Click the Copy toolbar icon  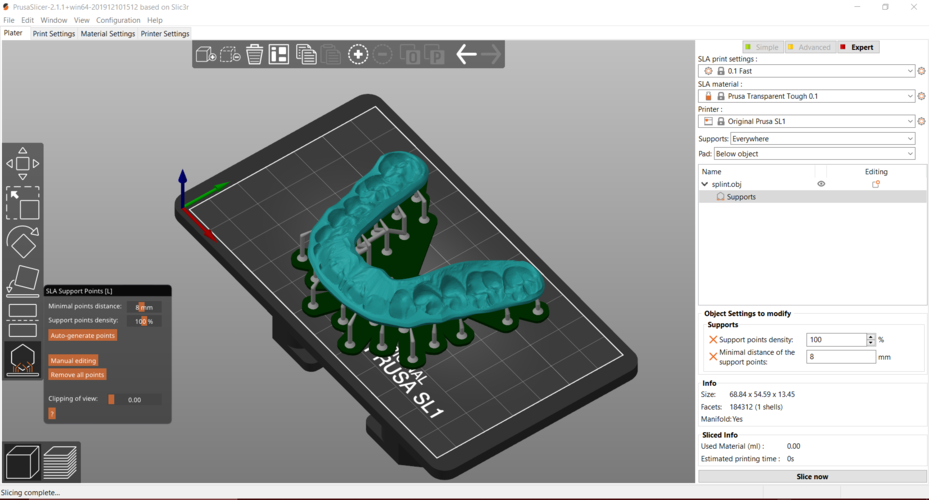coord(306,55)
